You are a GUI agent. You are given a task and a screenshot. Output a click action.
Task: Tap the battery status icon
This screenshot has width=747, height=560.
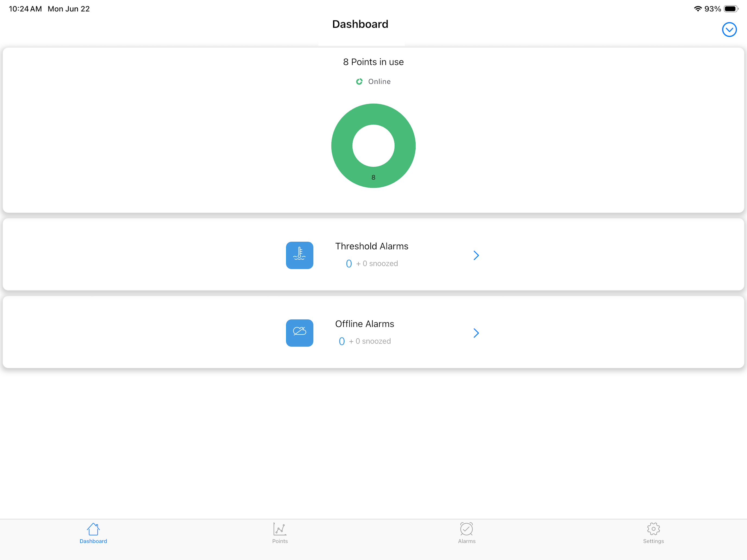click(x=731, y=9)
